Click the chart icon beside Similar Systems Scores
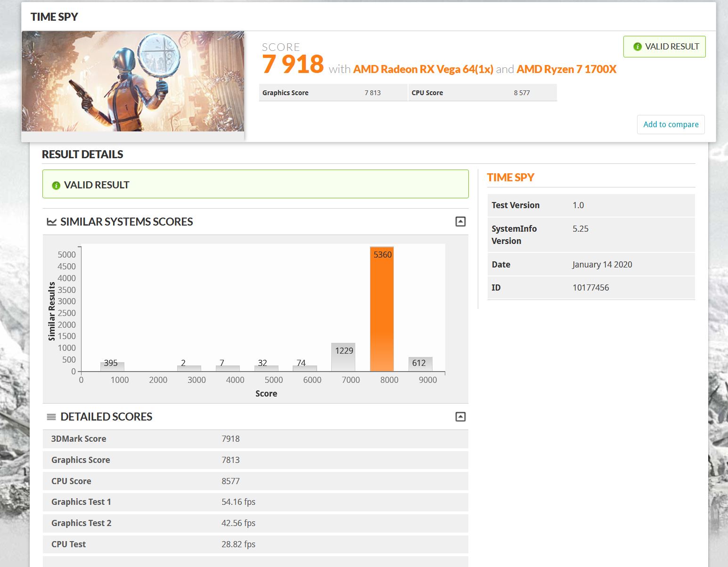 51,222
